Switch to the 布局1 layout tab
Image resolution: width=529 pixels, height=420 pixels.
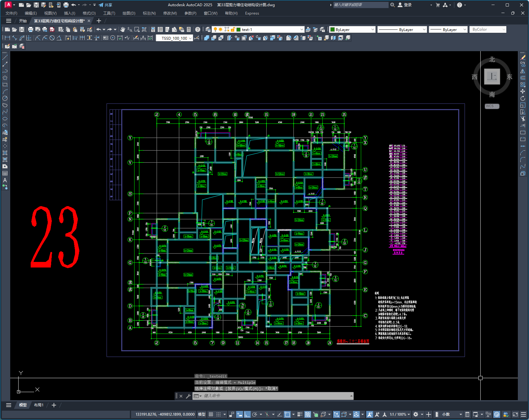39,405
